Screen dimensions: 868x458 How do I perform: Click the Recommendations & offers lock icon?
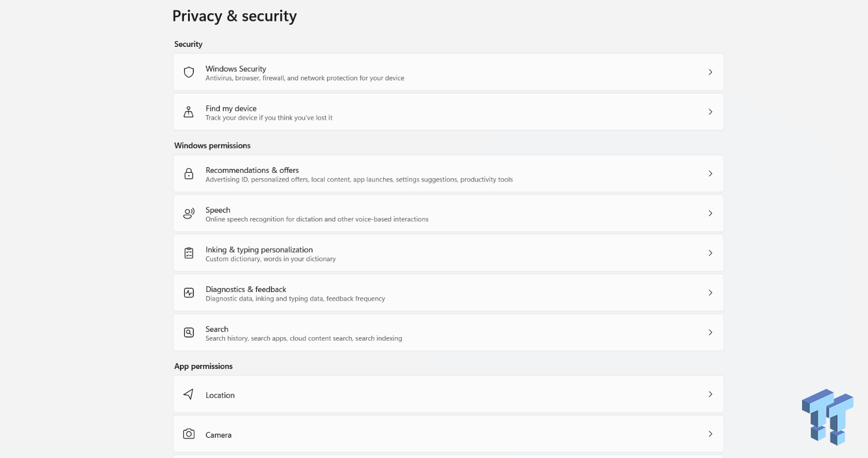point(189,173)
